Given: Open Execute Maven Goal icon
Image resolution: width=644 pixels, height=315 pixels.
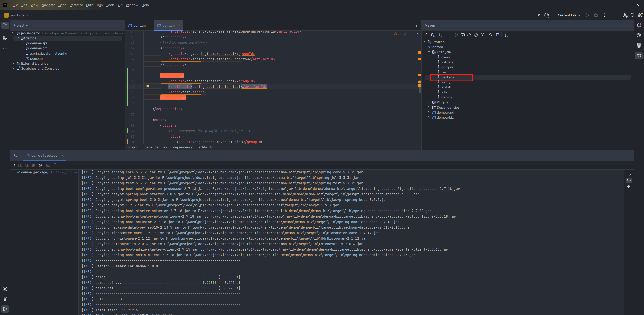Looking at the screenshot, I should [463, 35].
